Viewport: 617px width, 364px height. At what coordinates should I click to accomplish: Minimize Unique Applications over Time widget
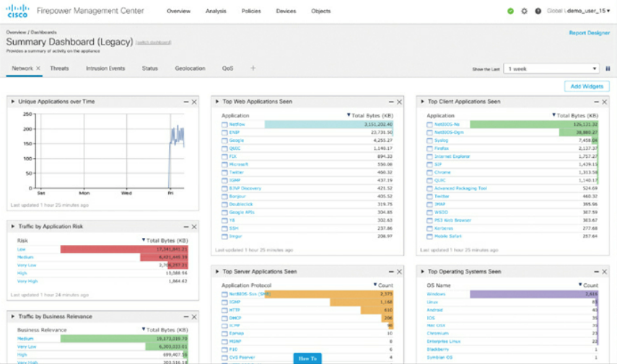[x=186, y=102]
